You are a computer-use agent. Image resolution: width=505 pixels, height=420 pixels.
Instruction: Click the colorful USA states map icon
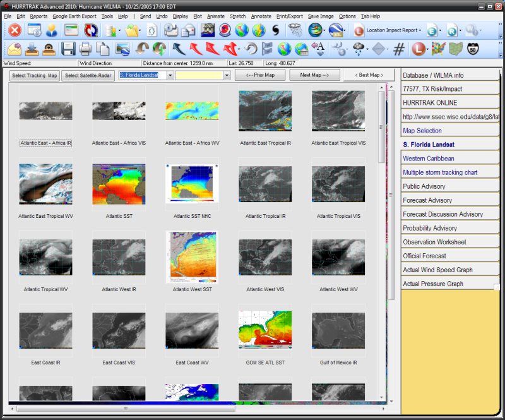[x=438, y=49]
